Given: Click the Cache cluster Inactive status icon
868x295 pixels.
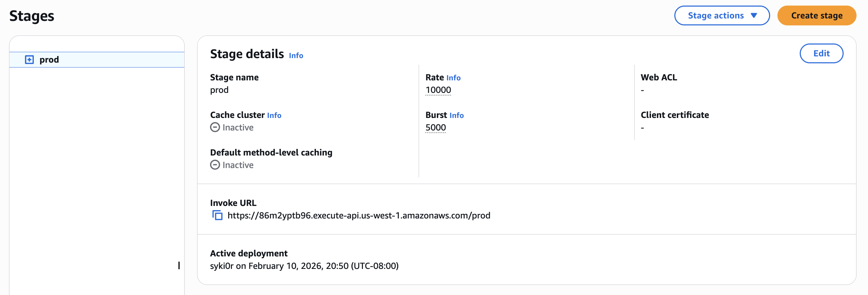Looking at the screenshot, I should pyautogui.click(x=215, y=127).
